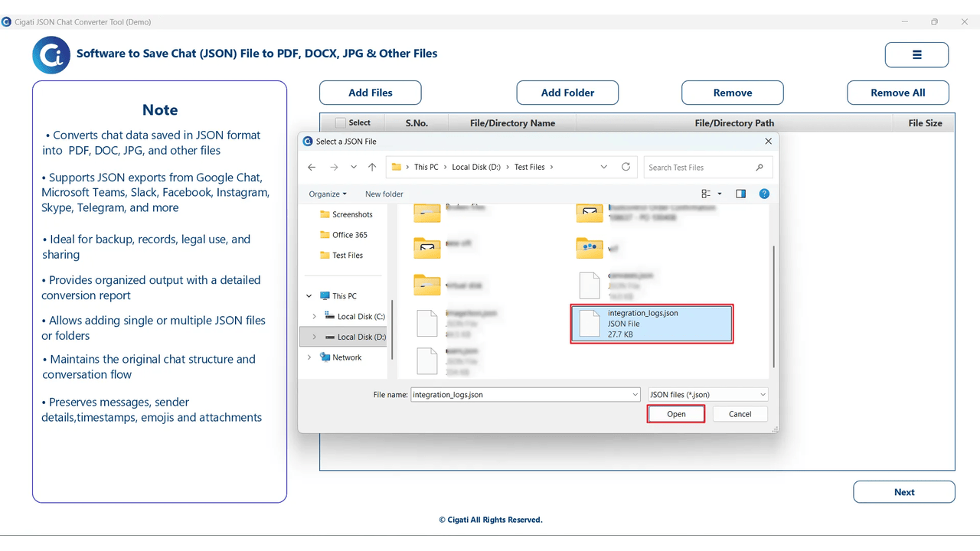
Task: Select Local Disk (D:) in tree
Action: click(x=355, y=337)
